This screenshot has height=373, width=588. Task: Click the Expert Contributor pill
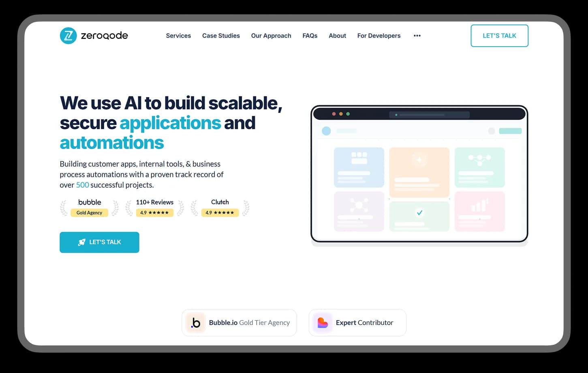[357, 323]
